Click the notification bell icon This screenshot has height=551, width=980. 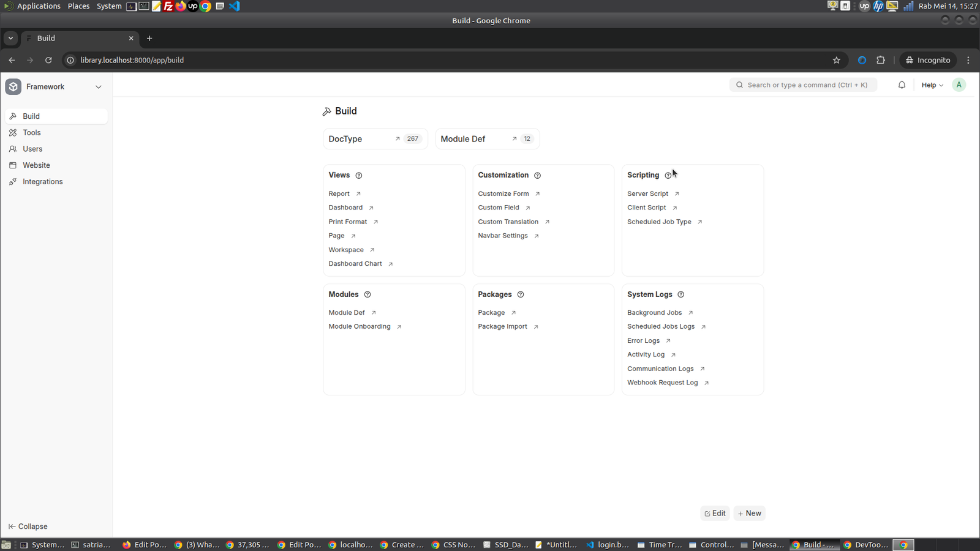[902, 85]
